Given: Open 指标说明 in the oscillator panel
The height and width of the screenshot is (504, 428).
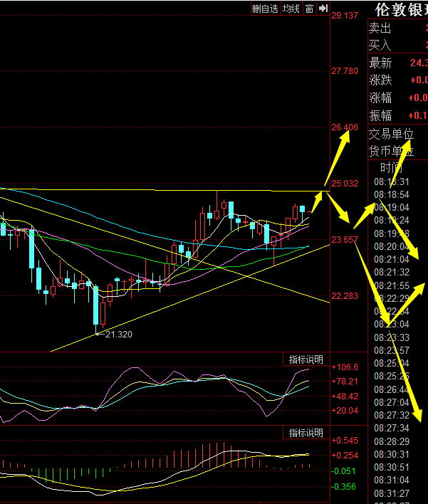Looking at the screenshot, I should point(306,359).
